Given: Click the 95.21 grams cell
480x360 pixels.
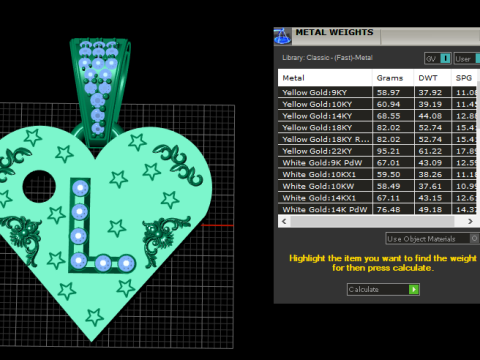Looking at the screenshot, I should click(393, 151).
